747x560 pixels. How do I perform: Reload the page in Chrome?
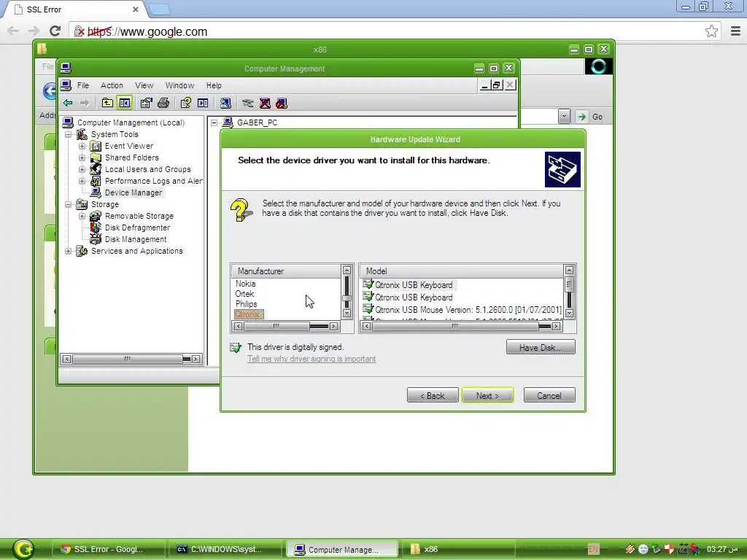(55, 31)
